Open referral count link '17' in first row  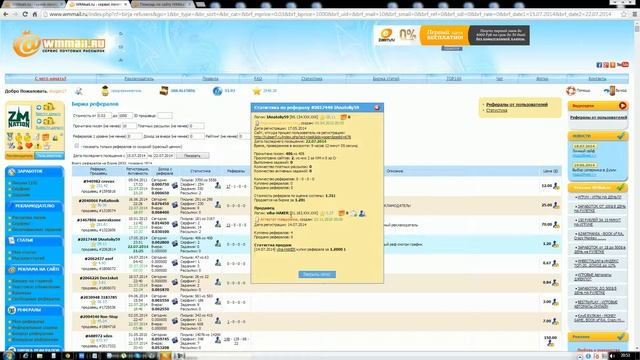click(228, 187)
